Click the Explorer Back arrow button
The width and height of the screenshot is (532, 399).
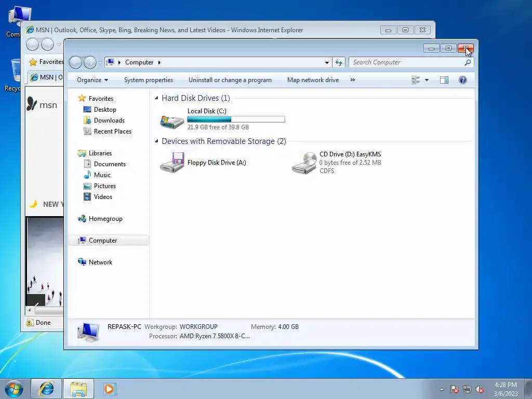coord(75,62)
